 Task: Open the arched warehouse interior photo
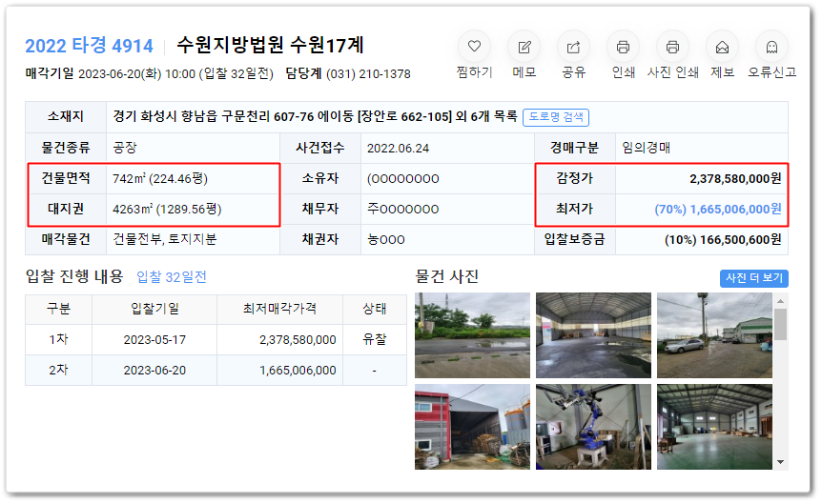[593, 334]
